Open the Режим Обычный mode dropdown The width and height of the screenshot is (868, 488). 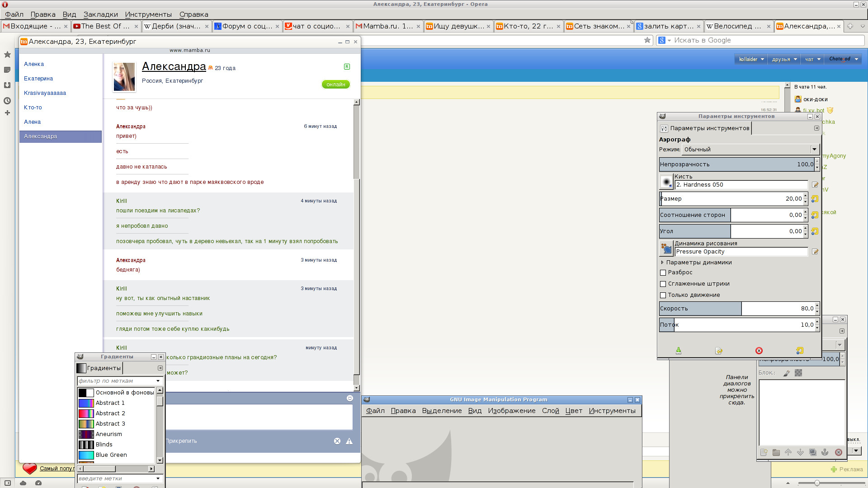[x=750, y=150]
